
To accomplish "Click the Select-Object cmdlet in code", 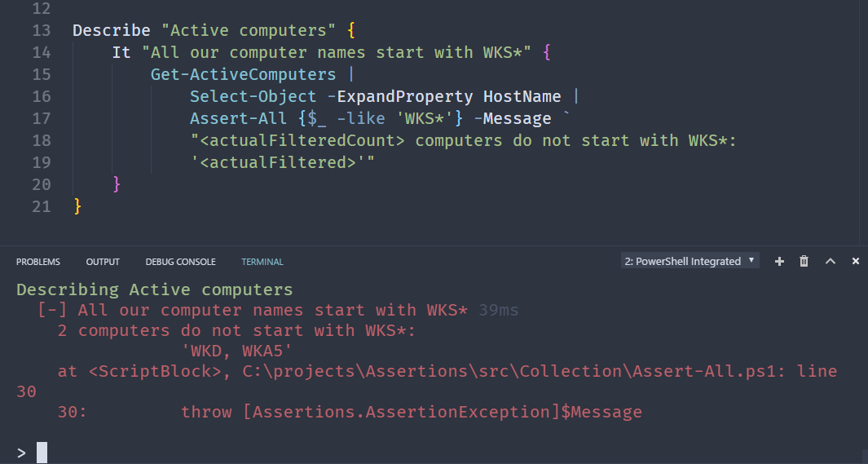I will pos(253,96).
